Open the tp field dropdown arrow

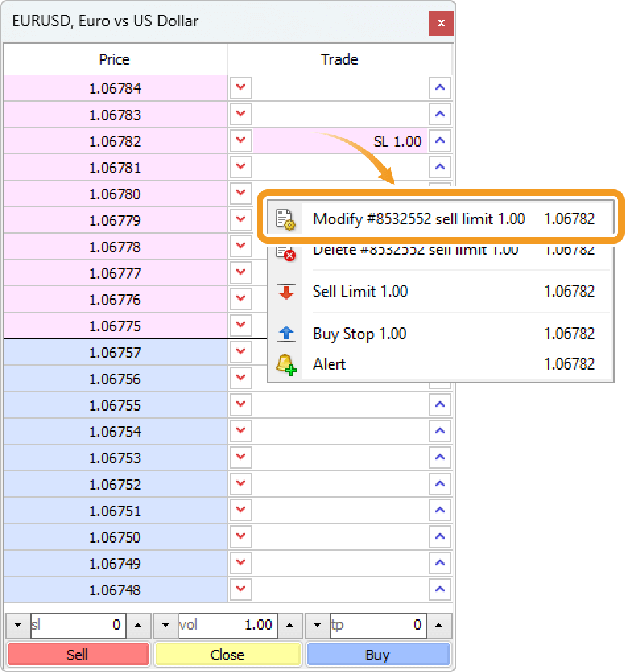(x=316, y=626)
